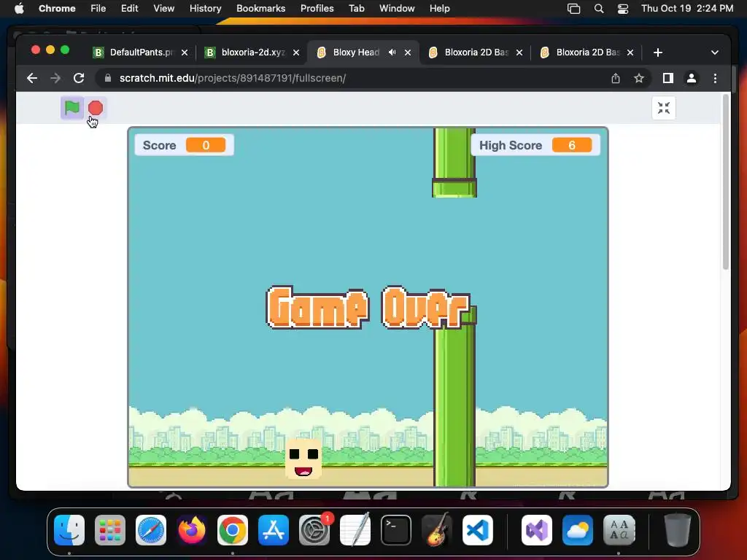747x560 pixels.
Task: Open the Profiles menu
Action: [317, 9]
